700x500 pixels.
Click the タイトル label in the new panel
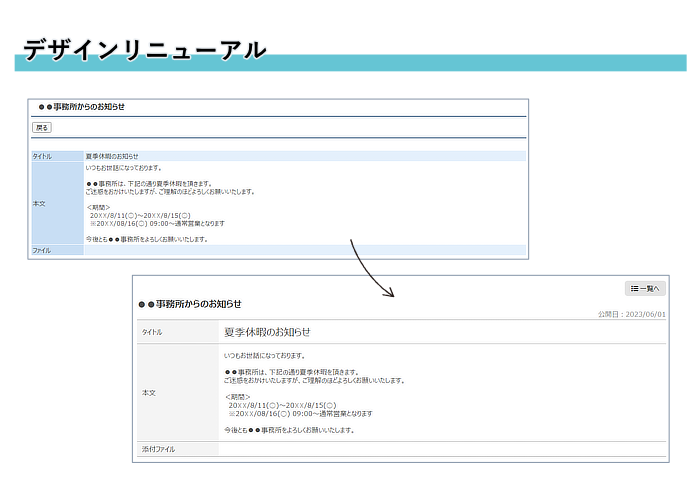(153, 332)
